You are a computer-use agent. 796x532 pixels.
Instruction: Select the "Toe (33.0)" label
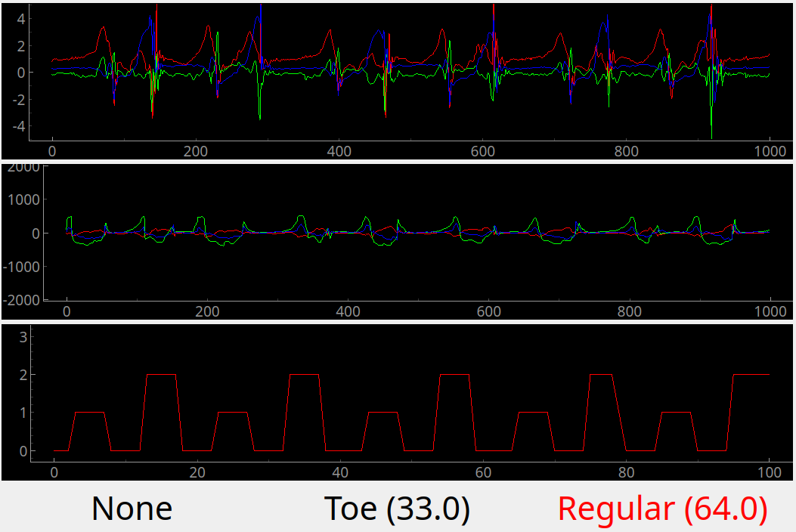pyautogui.click(x=397, y=509)
